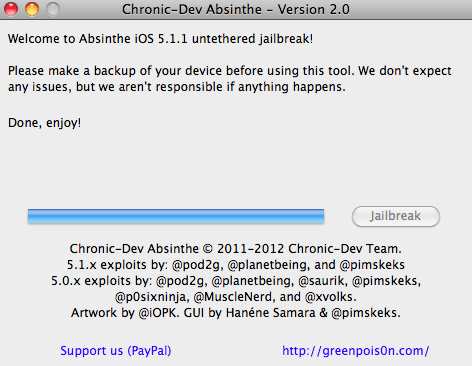
Task: Visit the greenpois0n.com link
Action: [356, 351]
